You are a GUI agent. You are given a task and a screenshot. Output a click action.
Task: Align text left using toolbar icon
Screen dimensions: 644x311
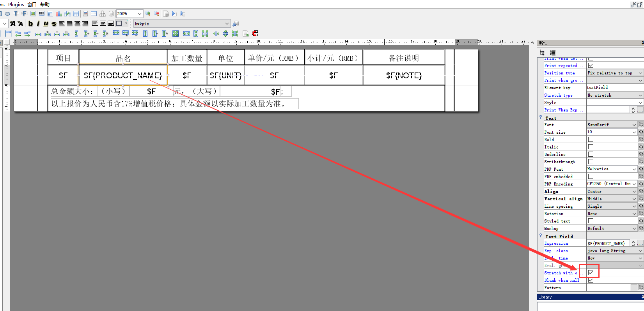pyautogui.click(x=62, y=23)
